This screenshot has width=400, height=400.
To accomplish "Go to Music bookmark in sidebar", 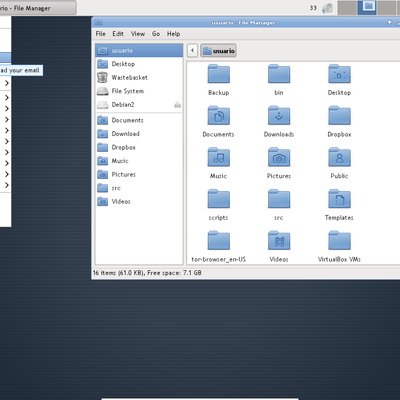I will 139,161.
